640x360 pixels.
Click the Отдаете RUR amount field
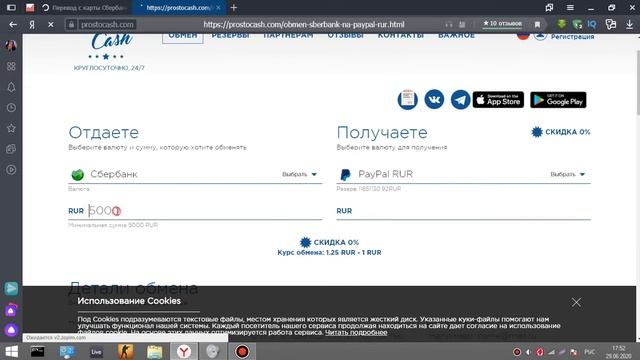(x=195, y=211)
